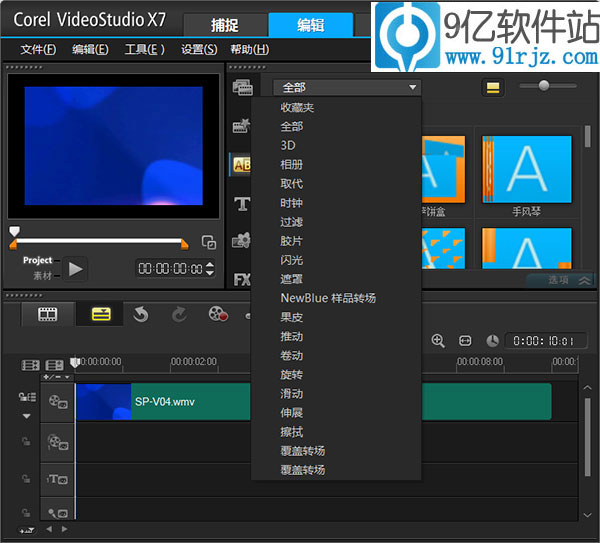The height and width of the screenshot is (543, 600).
Task: Collapse the 全部 category dropdown
Action: coord(346,88)
